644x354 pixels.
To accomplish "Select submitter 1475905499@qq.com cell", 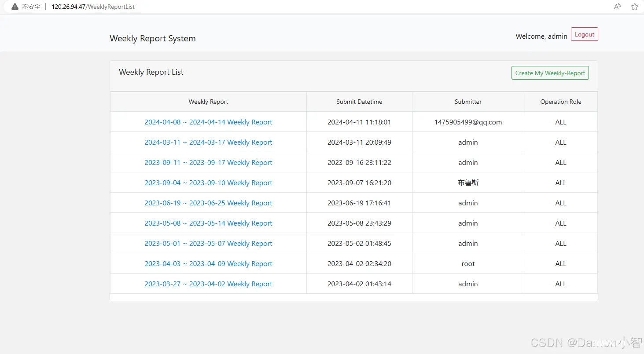I will coord(468,122).
